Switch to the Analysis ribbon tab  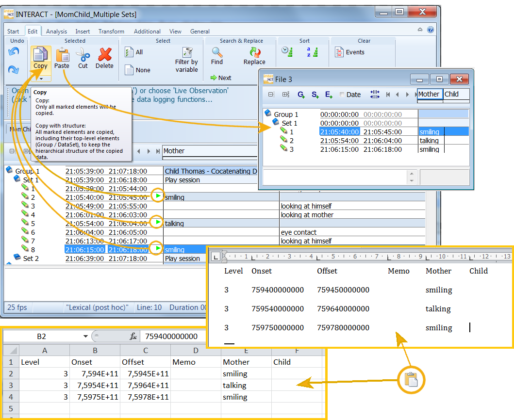57,32
